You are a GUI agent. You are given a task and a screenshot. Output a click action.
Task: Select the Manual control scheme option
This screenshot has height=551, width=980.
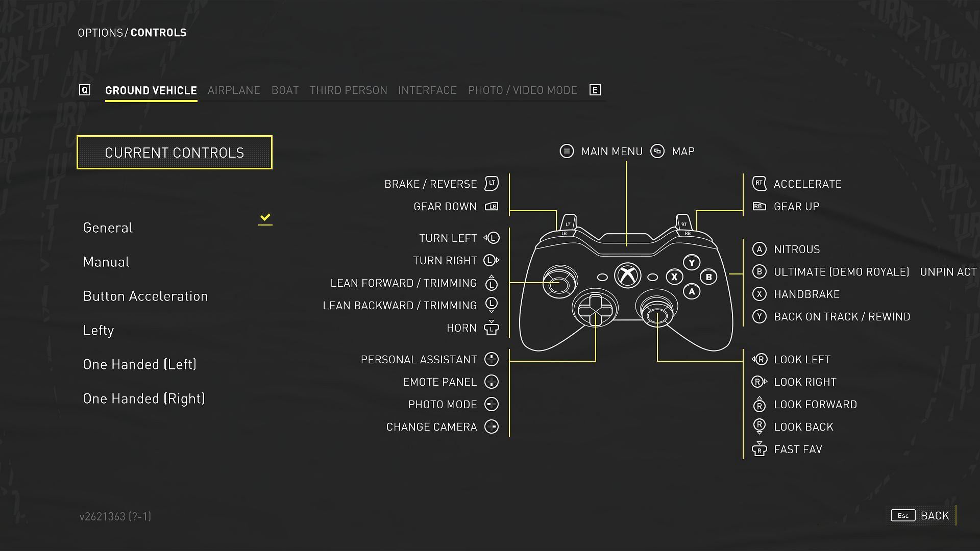(x=106, y=261)
